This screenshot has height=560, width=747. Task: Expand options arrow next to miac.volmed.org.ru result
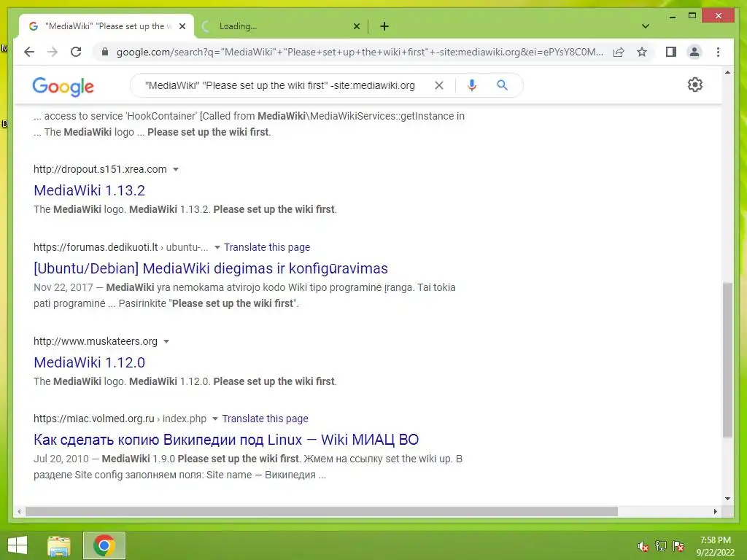(215, 419)
